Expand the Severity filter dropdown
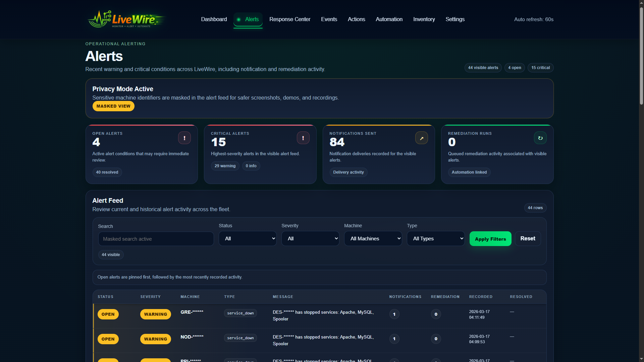Image resolution: width=644 pixels, height=362 pixels. pyautogui.click(x=310, y=239)
